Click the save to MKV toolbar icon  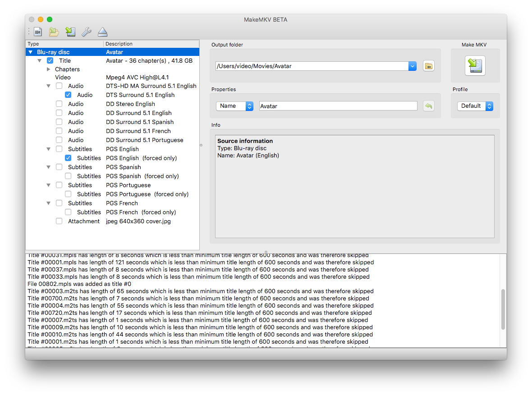[x=70, y=32]
